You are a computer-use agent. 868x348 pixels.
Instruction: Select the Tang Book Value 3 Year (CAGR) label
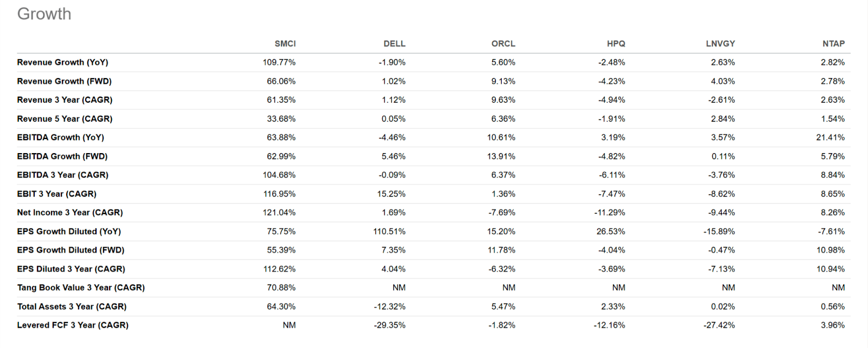point(81,288)
